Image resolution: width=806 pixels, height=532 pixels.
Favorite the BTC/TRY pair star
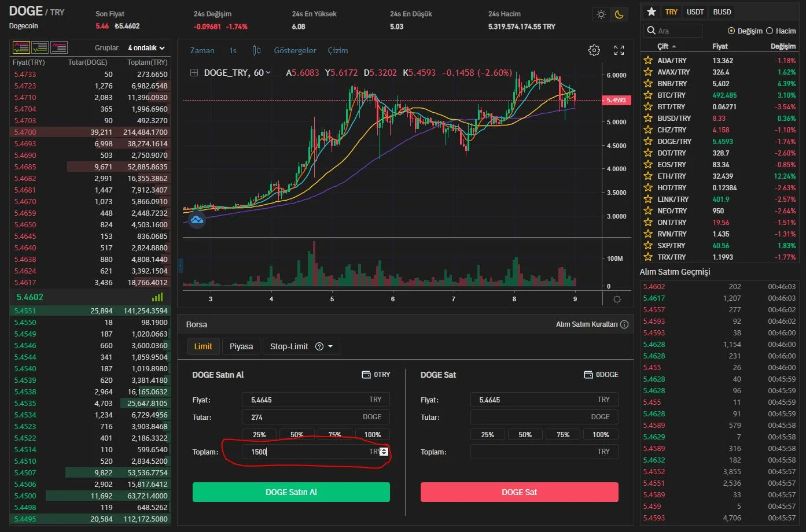648,95
